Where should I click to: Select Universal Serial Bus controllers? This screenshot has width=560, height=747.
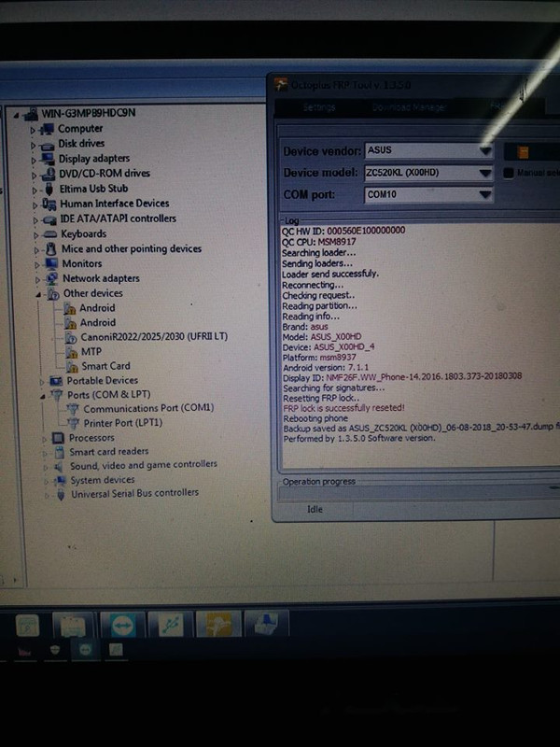coord(134,494)
